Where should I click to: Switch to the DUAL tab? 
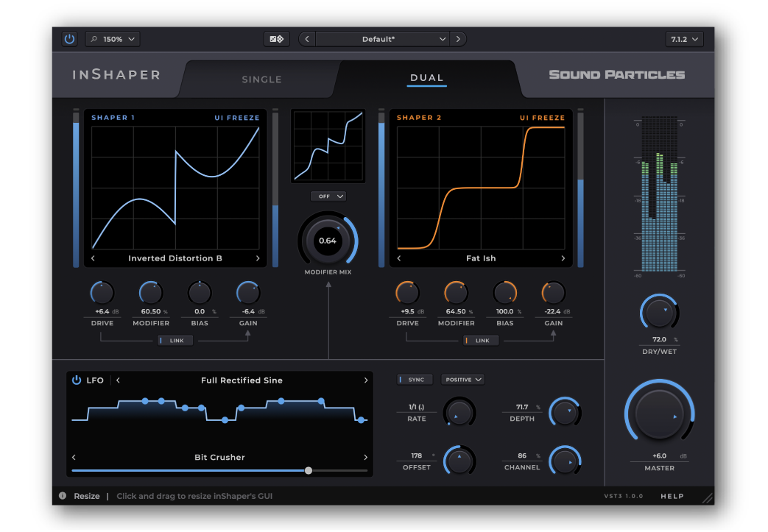426,78
